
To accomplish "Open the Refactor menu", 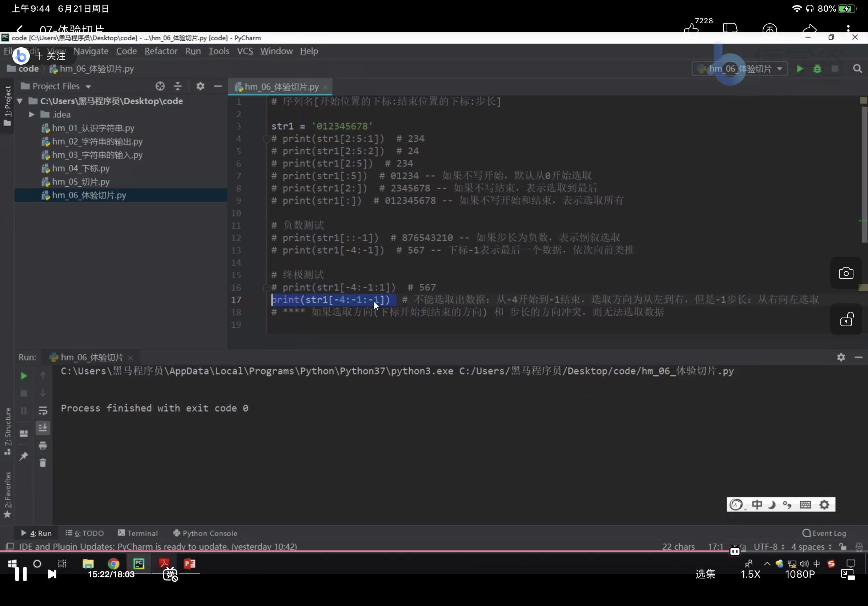I will point(161,51).
